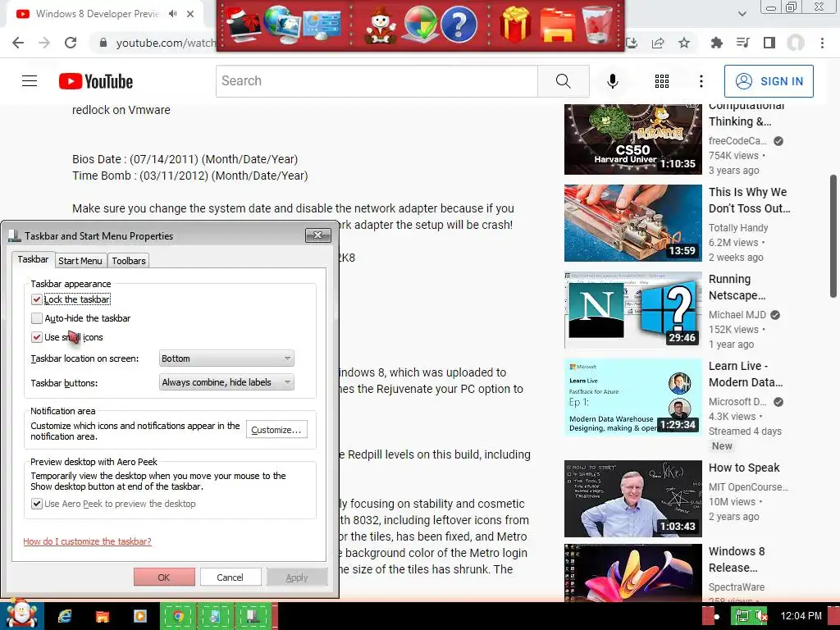Open Learn Live Modern Data thumbnail
This screenshot has height=630, width=840.
point(632,397)
